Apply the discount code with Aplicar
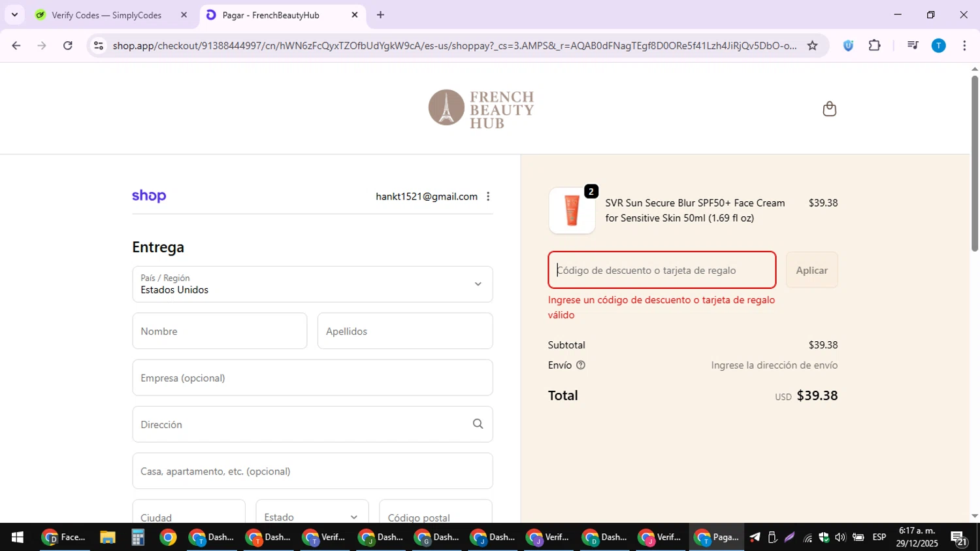 click(811, 270)
